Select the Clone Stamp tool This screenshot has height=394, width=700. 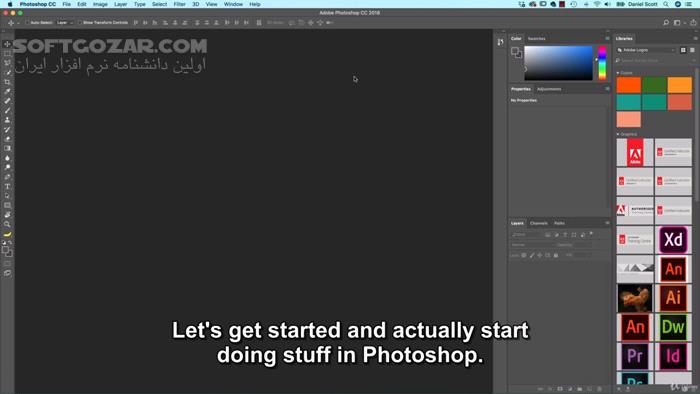(7, 120)
